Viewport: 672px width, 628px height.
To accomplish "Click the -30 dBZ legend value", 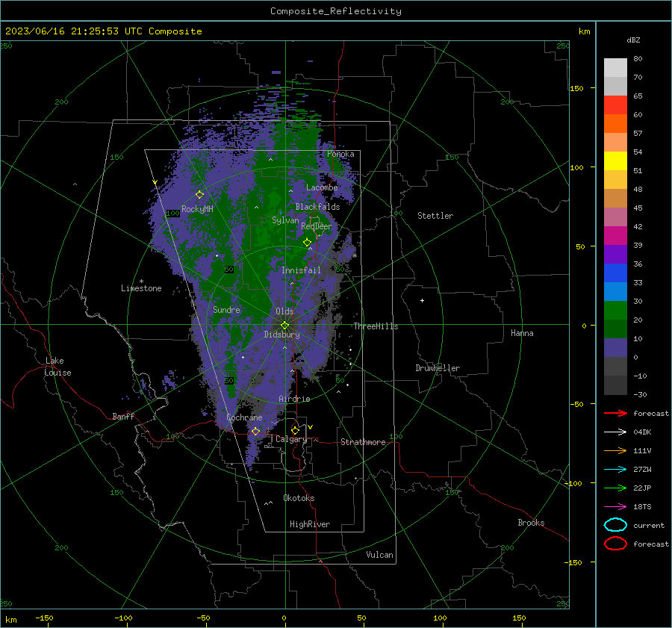I will (x=640, y=394).
